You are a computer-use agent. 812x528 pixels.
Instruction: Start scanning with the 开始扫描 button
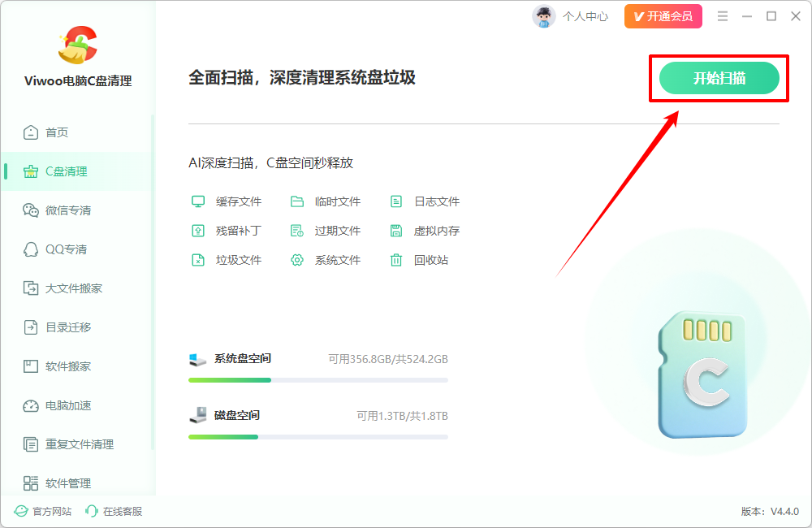tap(719, 78)
